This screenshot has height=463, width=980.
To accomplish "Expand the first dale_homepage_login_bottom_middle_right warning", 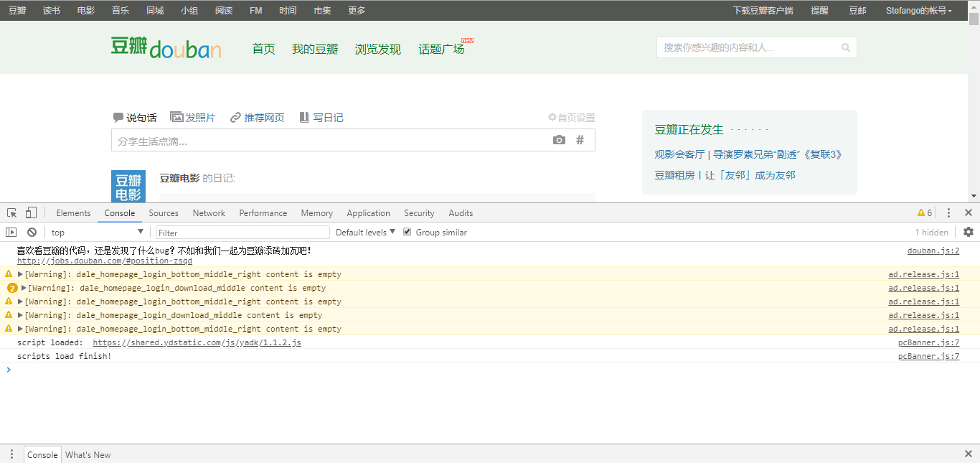I will pos(20,274).
